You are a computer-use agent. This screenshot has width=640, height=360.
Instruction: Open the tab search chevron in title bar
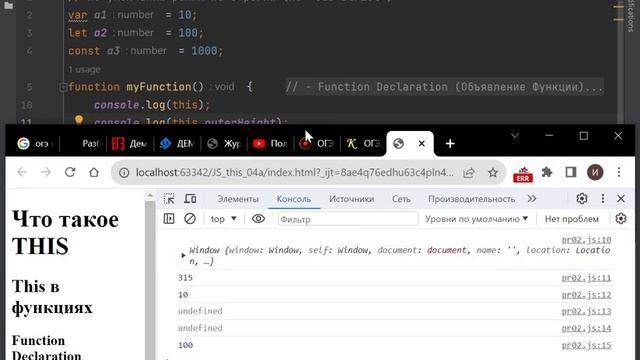pyautogui.click(x=515, y=136)
